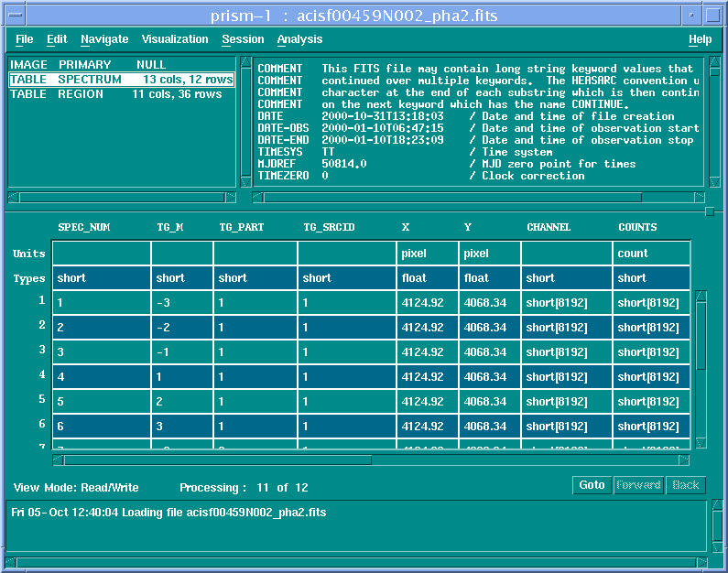728x573 pixels.
Task: Click header keywords right scroll arrow
Action: (700, 198)
